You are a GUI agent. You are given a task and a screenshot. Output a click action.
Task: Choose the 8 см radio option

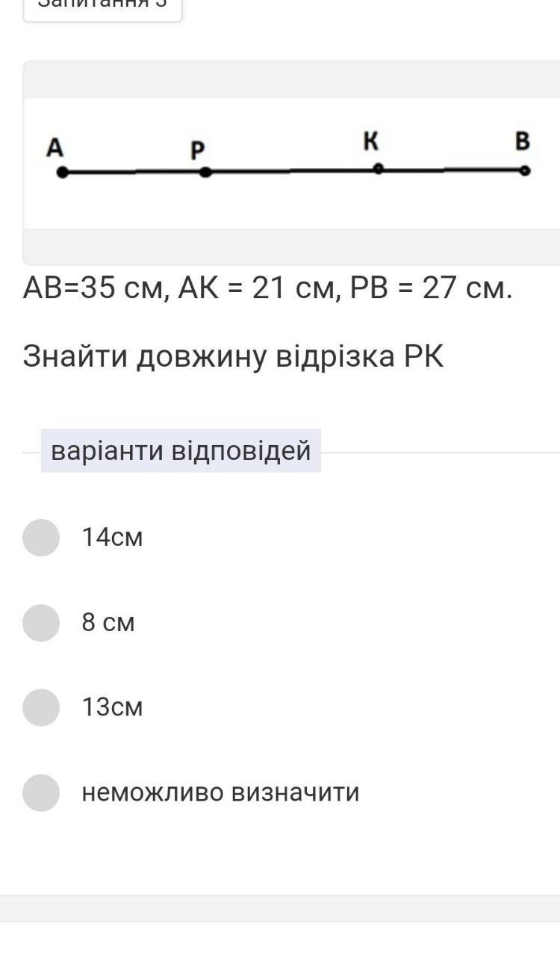(x=41, y=623)
